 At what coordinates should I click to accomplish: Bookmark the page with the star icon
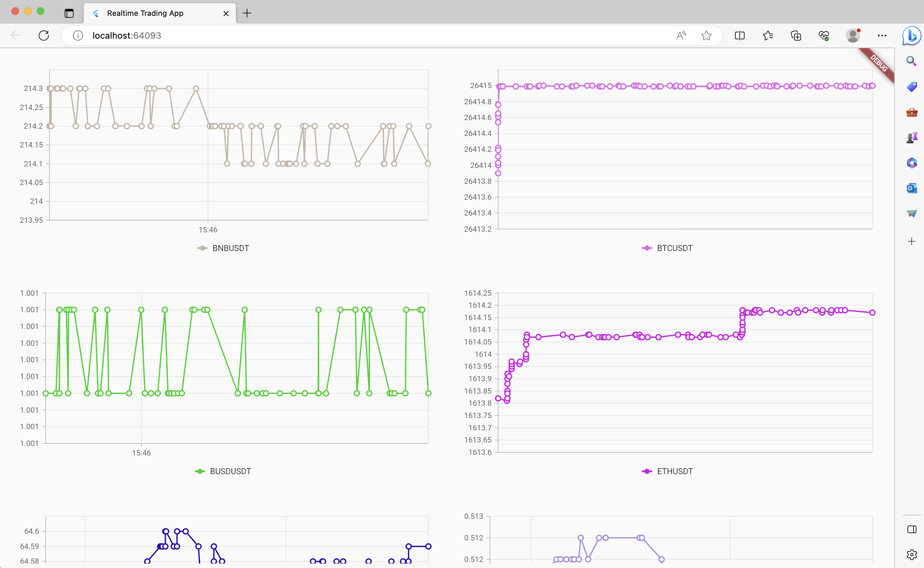pos(706,35)
